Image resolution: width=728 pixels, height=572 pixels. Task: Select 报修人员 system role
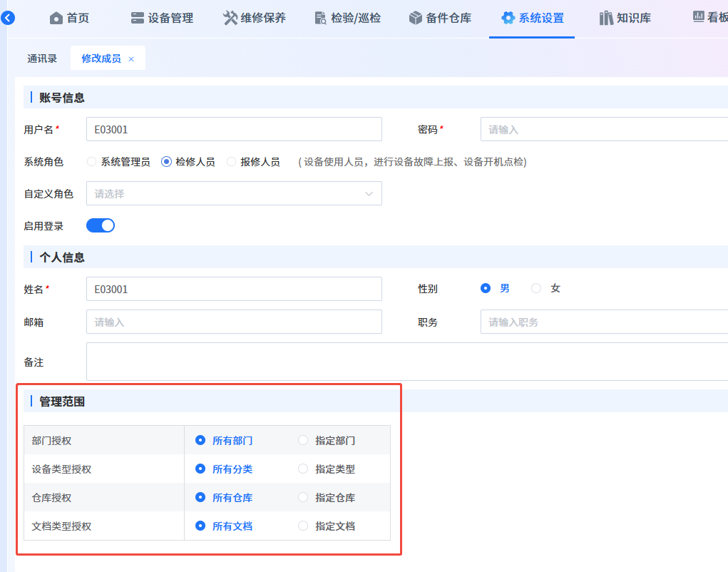coord(231,162)
